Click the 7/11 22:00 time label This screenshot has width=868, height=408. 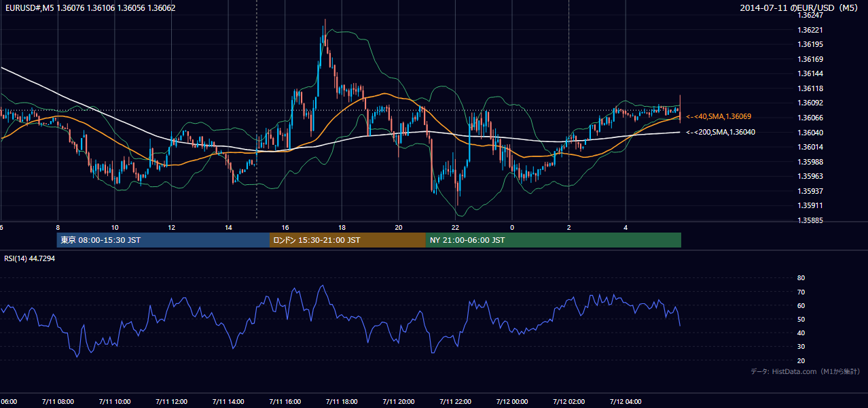(x=455, y=401)
